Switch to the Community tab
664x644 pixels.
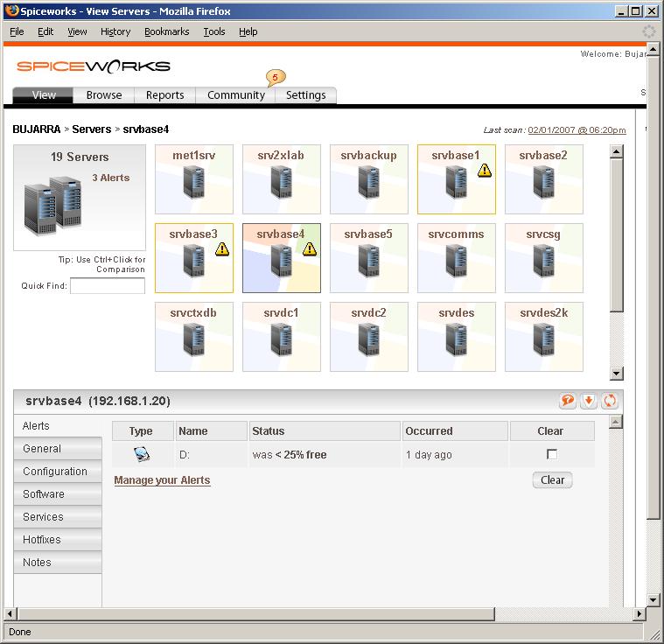click(236, 95)
